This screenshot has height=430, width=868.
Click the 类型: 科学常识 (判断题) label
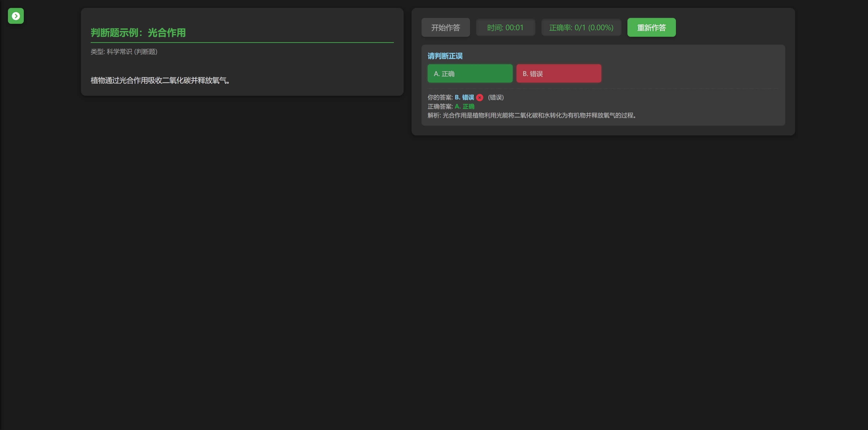tap(124, 51)
